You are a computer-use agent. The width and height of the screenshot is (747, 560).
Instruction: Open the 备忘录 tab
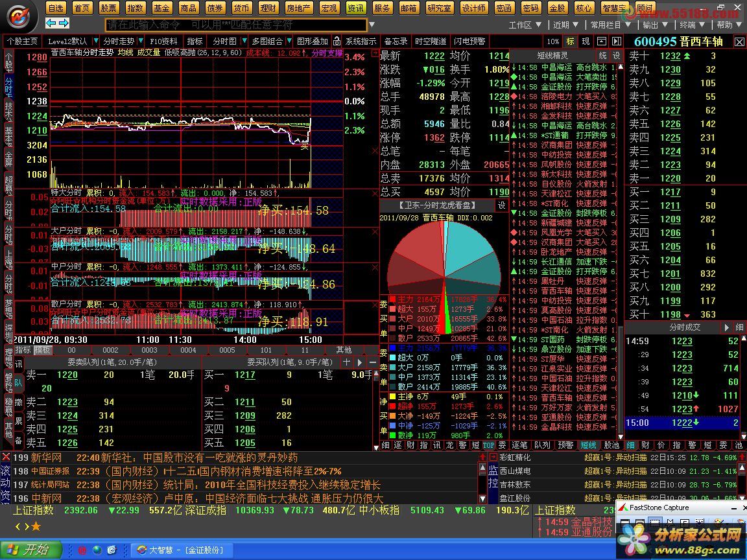[396, 41]
